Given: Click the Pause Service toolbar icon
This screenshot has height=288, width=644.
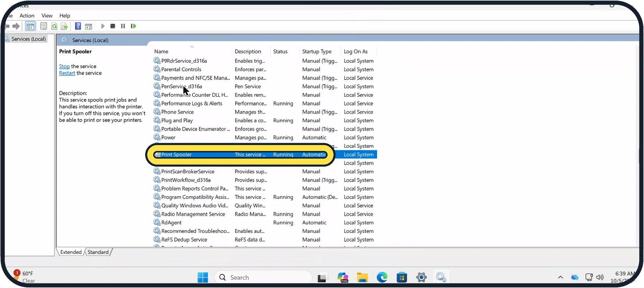Looking at the screenshot, I should [x=123, y=26].
